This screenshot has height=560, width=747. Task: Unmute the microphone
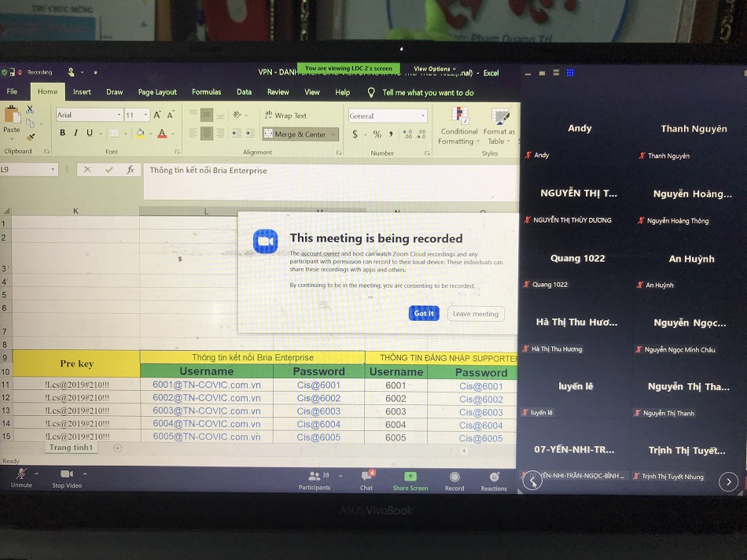[21, 473]
